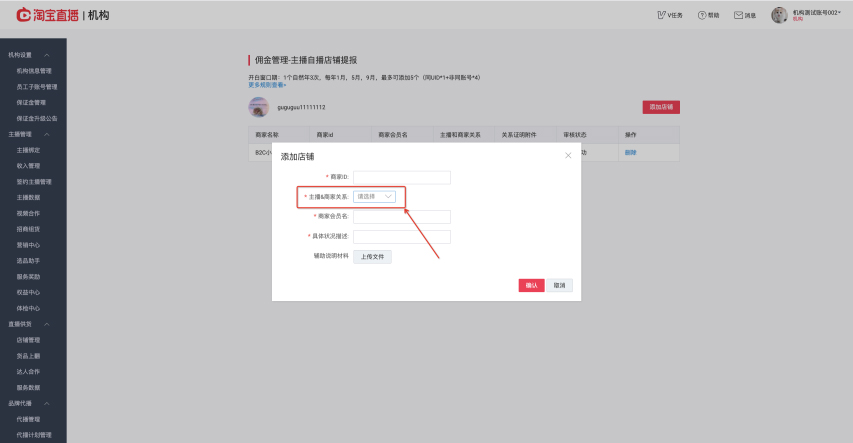Open 营销中心 in the sidebar
Image resolution: width=853 pixels, height=443 pixels.
pos(28,245)
